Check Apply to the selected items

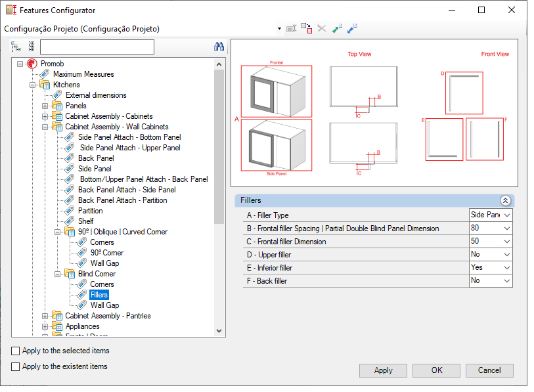tap(15, 351)
